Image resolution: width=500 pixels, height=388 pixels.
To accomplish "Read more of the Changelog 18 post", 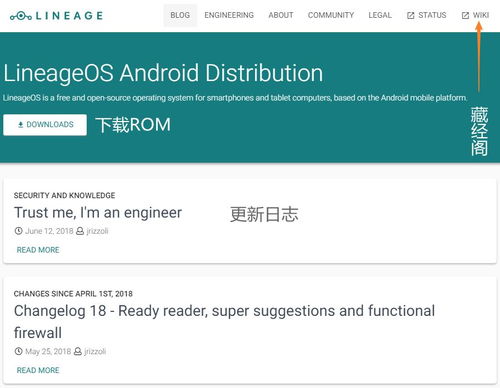I will (38, 370).
